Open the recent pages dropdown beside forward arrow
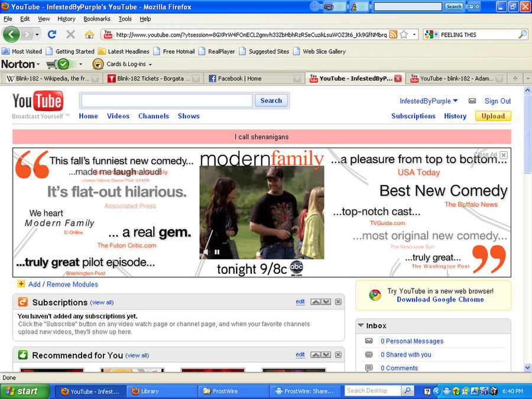The height and width of the screenshot is (399, 532). (37, 34)
